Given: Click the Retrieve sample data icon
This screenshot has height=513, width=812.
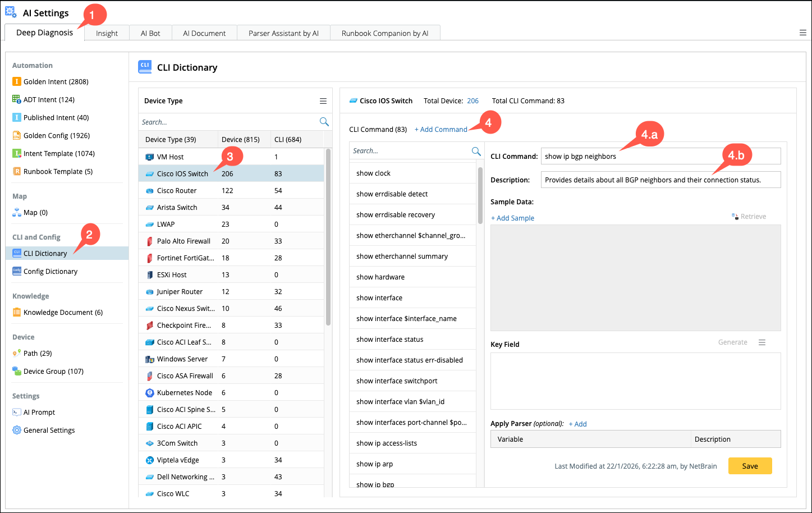Looking at the screenshot, I should tap(735, 217).
